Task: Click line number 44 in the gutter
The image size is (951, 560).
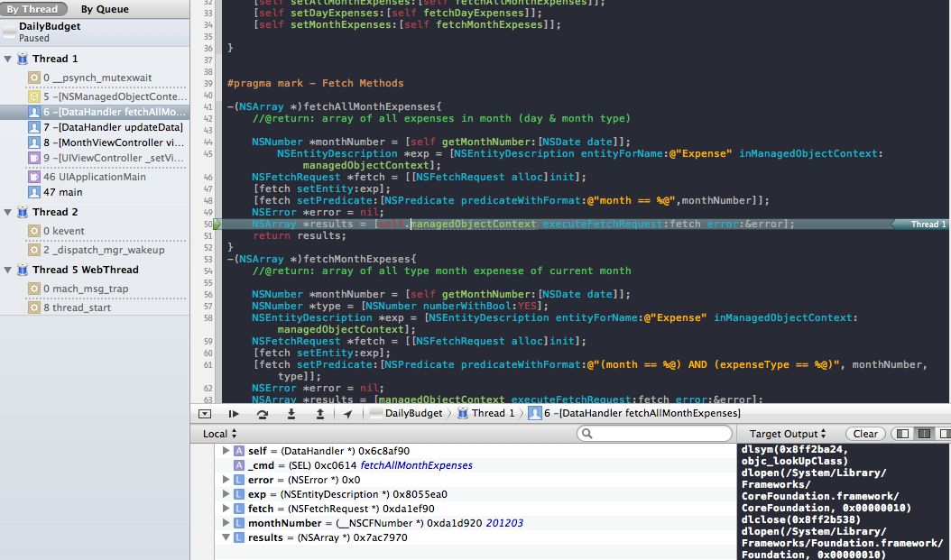Action: [208, 142]
